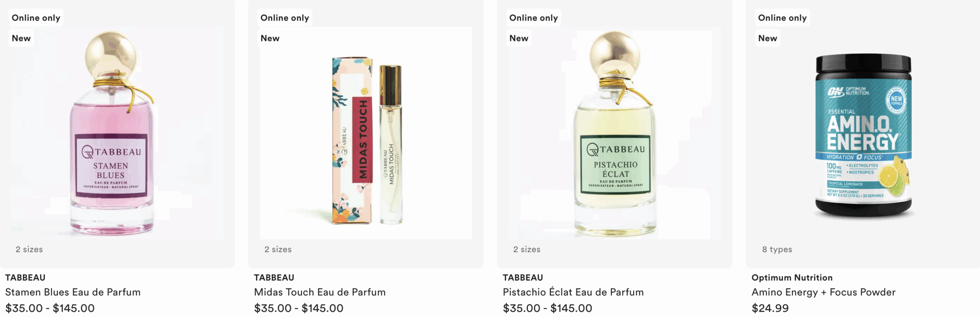The height and width of the screenshot is (317, 980).
Task: Click 2 sizes label under Stamen Blues
Action: (29, 249)
